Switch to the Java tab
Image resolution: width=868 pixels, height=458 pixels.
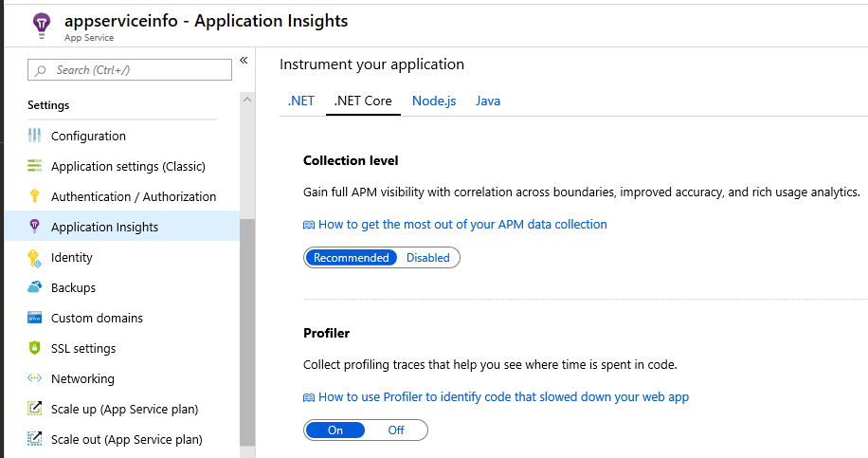(488, 101)
